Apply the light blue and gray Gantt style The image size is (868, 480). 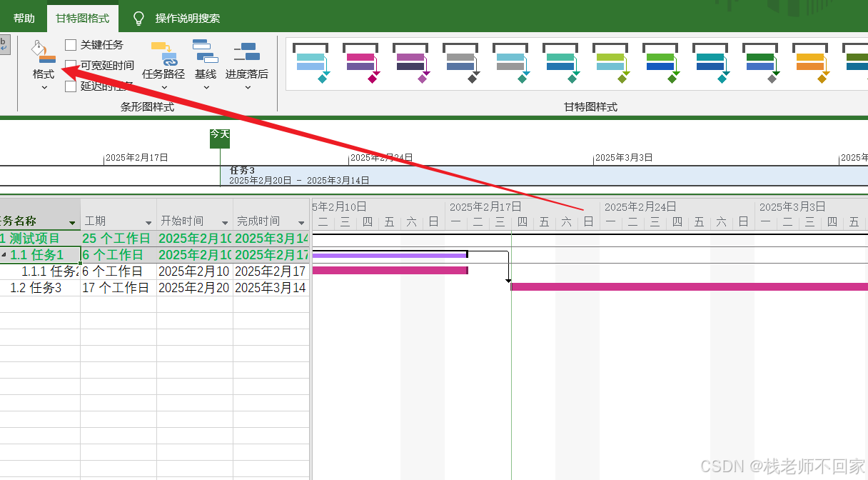pos(510,62)
